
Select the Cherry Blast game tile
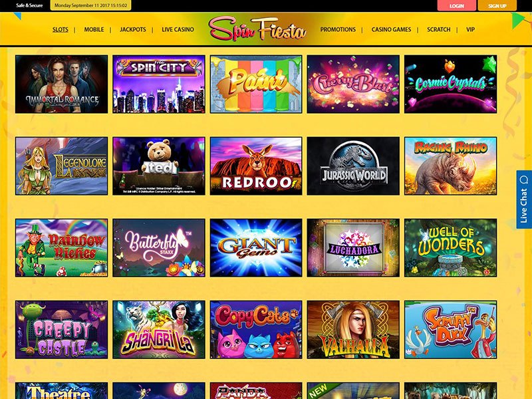click(x=353, y=84)
